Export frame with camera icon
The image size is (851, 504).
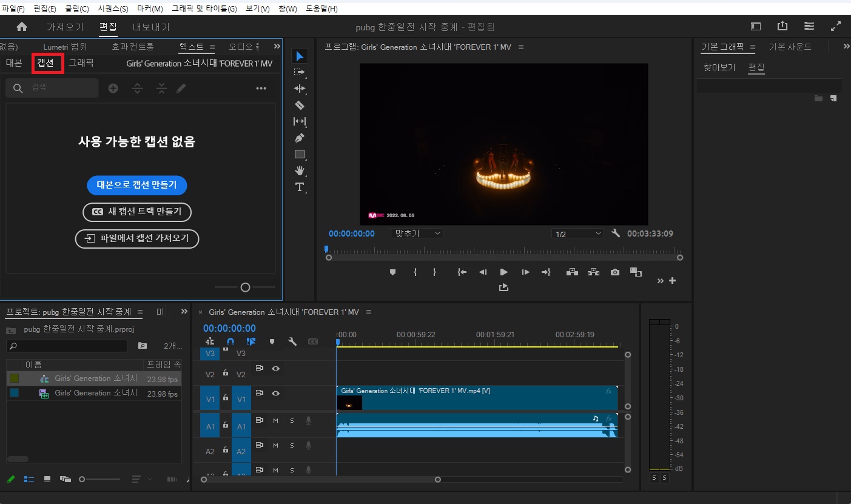[x=615, y=272]
